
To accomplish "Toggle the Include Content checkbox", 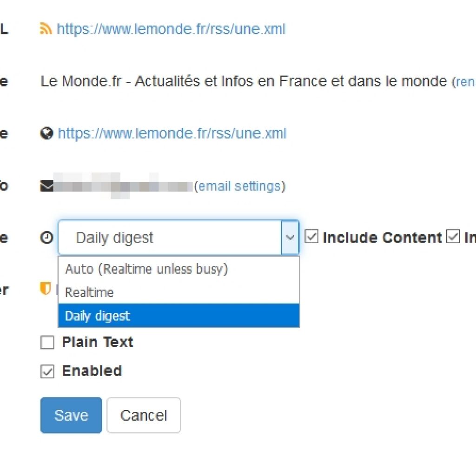I will pyautogui.click(x=311, y=236).
